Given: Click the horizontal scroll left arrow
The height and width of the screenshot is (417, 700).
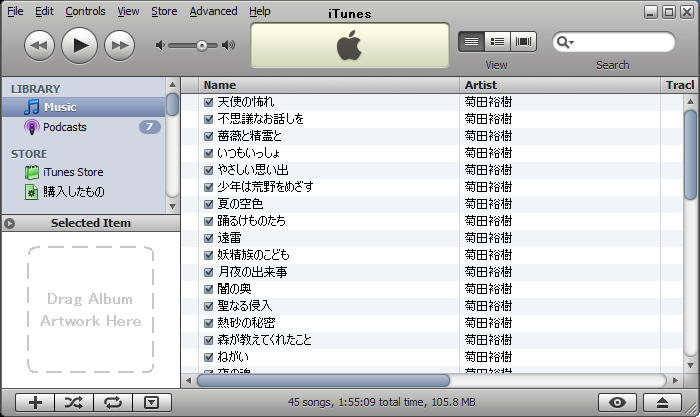Looking at the screenshot, I should [x=188, y=381].
